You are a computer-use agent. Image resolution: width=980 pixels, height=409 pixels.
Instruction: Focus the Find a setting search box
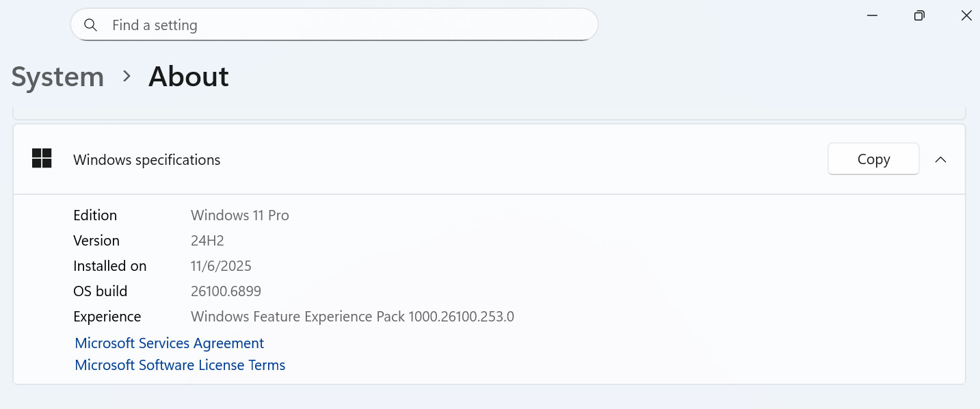[334, 25]
